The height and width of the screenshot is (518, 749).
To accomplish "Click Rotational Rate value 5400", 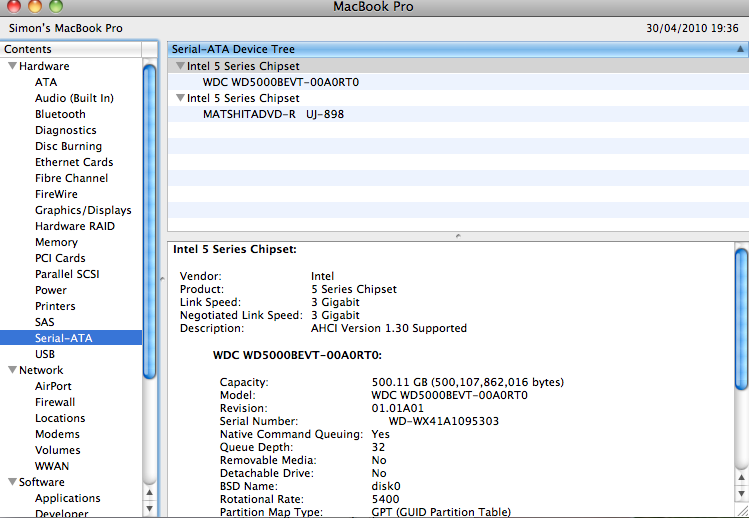I will click(x=385, y=499).
